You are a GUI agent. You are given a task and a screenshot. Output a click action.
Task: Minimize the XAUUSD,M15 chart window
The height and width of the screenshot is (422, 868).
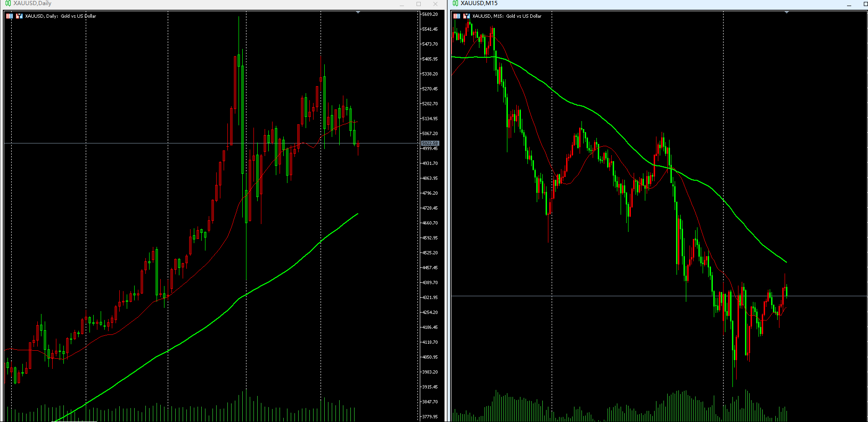tap(849, 4)
